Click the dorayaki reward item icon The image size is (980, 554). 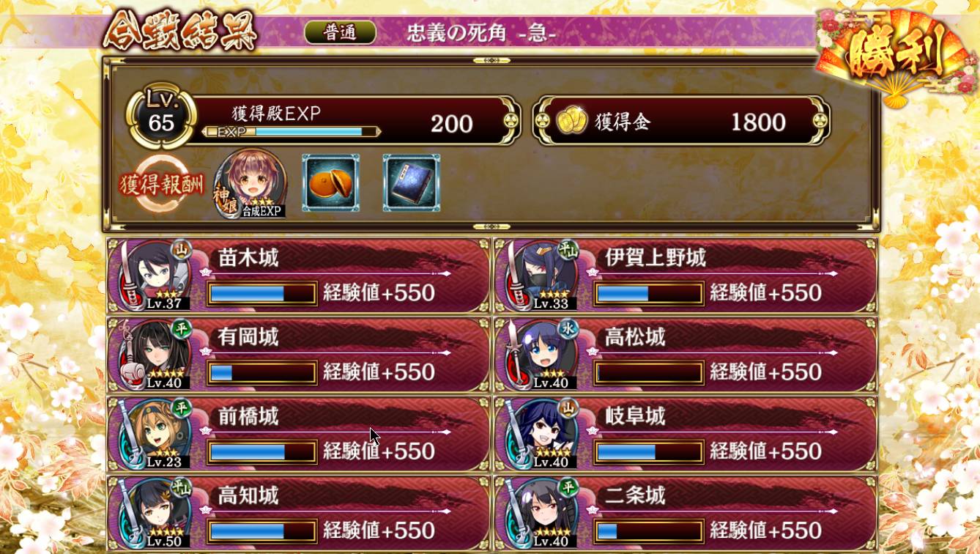click(330, 182)
